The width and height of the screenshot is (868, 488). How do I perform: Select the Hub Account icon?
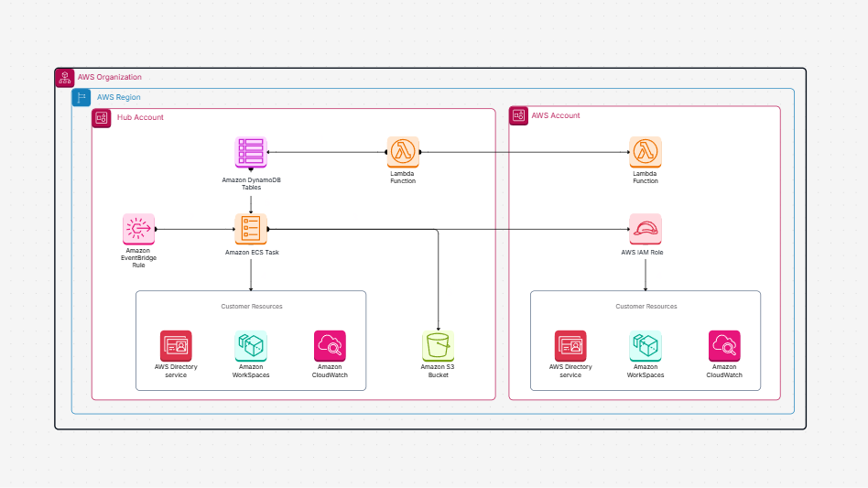point(102,118)
